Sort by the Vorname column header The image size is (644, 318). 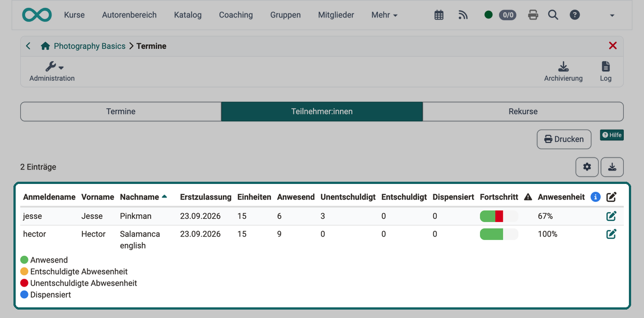(98, 197)
